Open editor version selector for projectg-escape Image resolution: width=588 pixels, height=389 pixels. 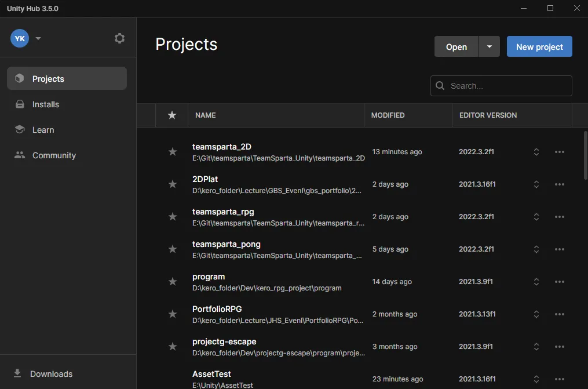click(536, 346)
